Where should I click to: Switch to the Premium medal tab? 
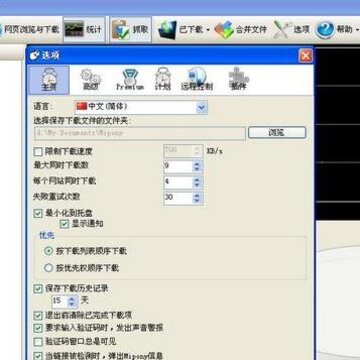tap(130, 80)
